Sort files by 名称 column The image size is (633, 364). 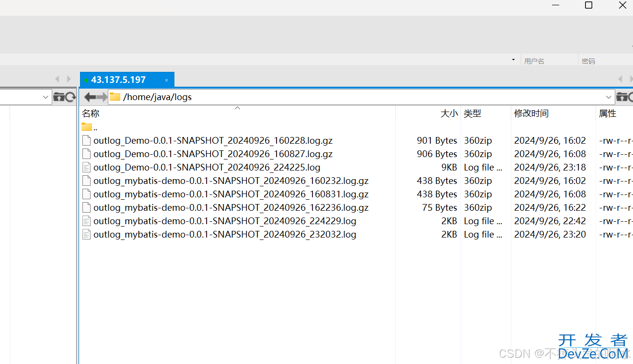click(x=91, y=114)
